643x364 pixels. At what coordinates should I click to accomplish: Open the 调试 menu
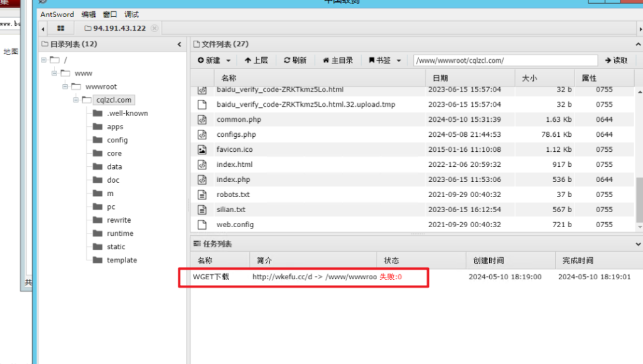(x=131, y=14)
